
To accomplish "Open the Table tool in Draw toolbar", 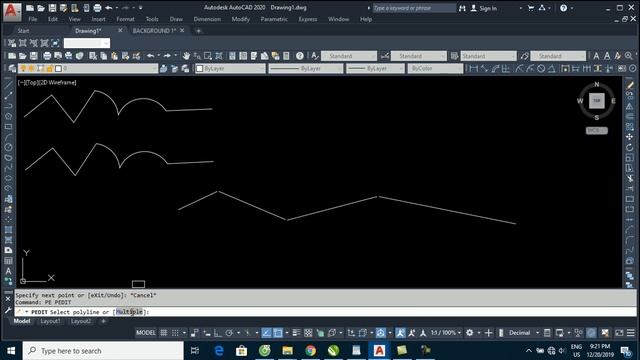I will point(8,261).
